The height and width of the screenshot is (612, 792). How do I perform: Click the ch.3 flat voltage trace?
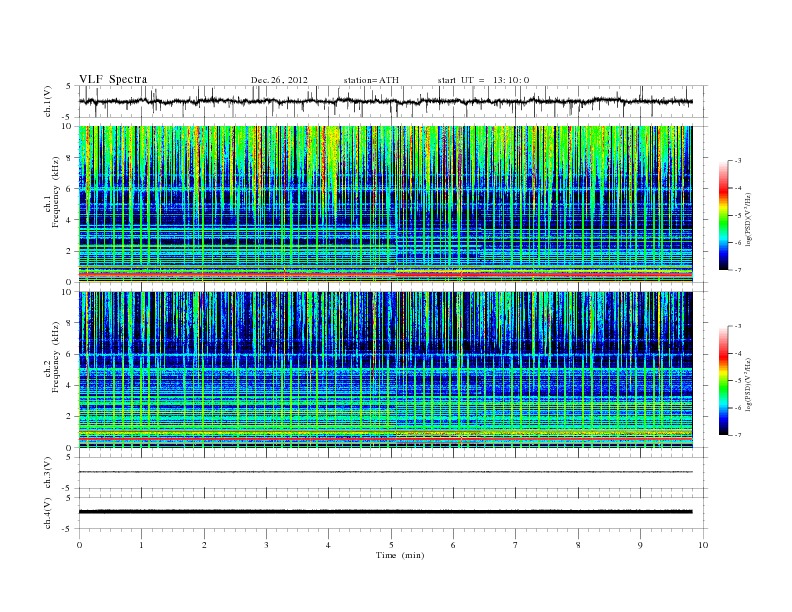[x=385, y=472]
